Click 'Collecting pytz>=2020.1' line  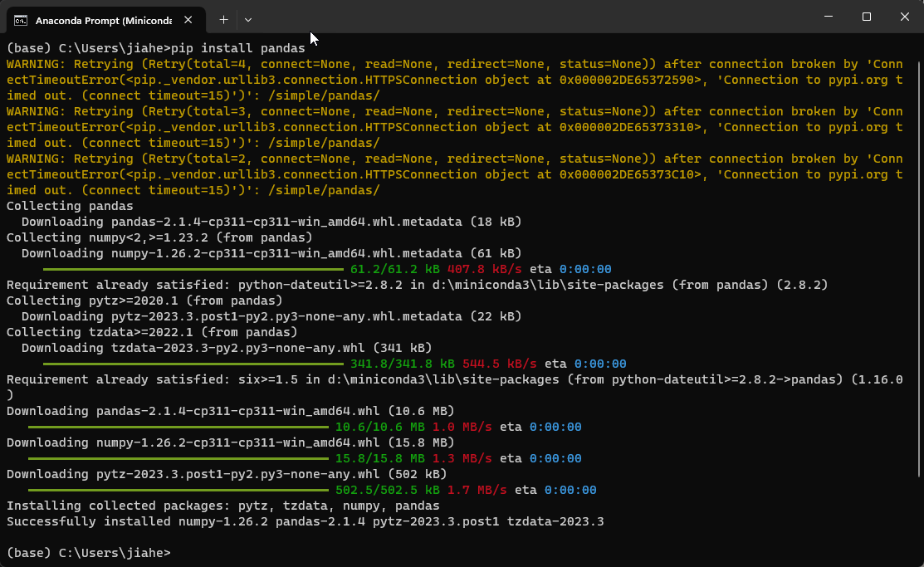(x=144, y=301)
